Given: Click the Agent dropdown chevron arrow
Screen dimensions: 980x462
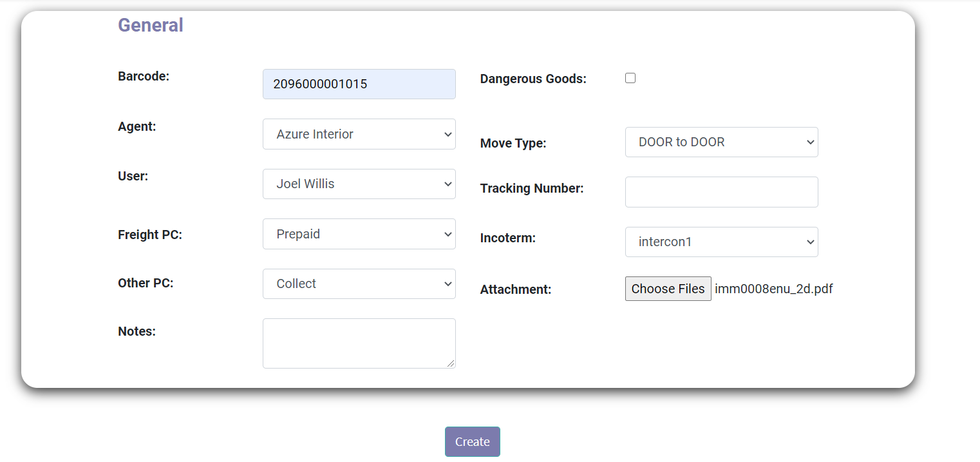Looking at the screenshot, I should (448, 134).
